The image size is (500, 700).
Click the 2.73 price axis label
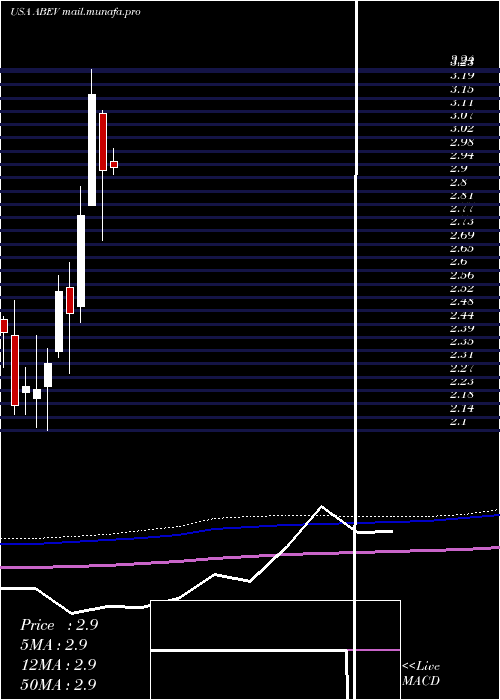(x=462, y=222)
